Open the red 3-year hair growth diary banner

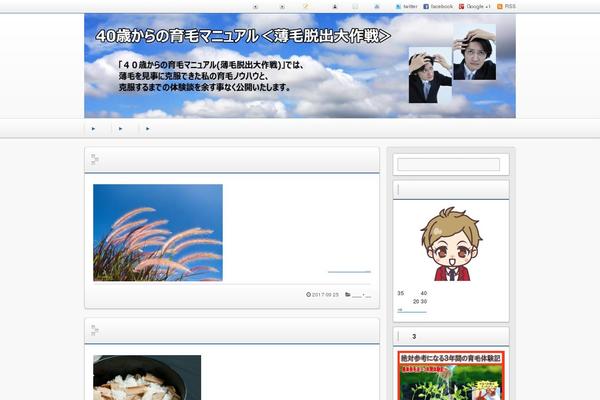pos(451,376)
